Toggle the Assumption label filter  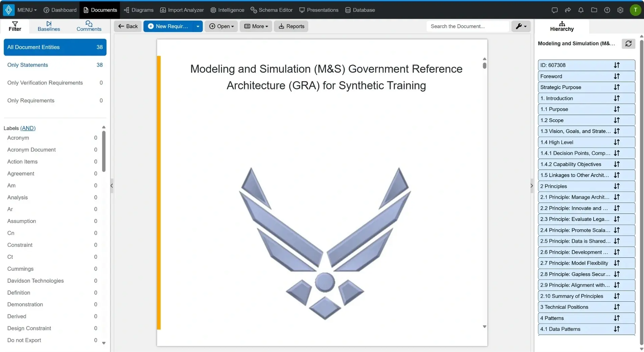(52, 221)
